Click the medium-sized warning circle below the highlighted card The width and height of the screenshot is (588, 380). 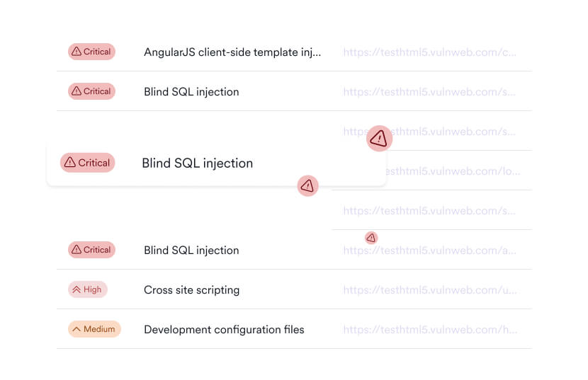pyautogui.click(x=307, y=185)
